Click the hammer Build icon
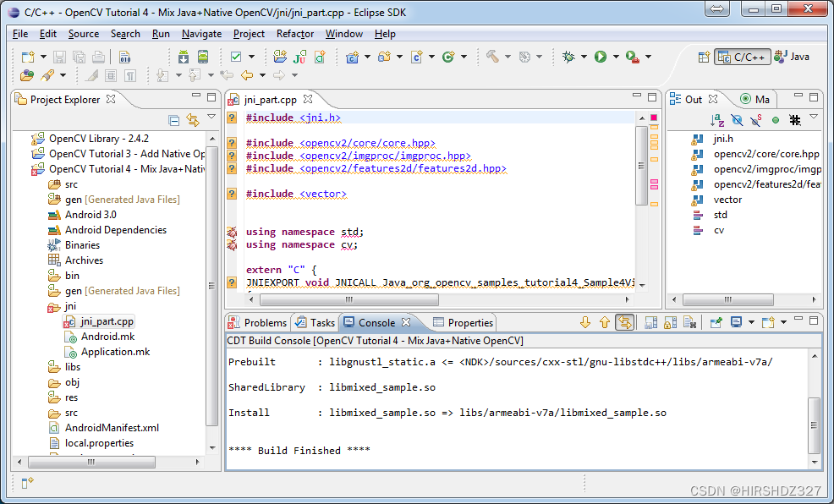 click(x=492, y=57)
